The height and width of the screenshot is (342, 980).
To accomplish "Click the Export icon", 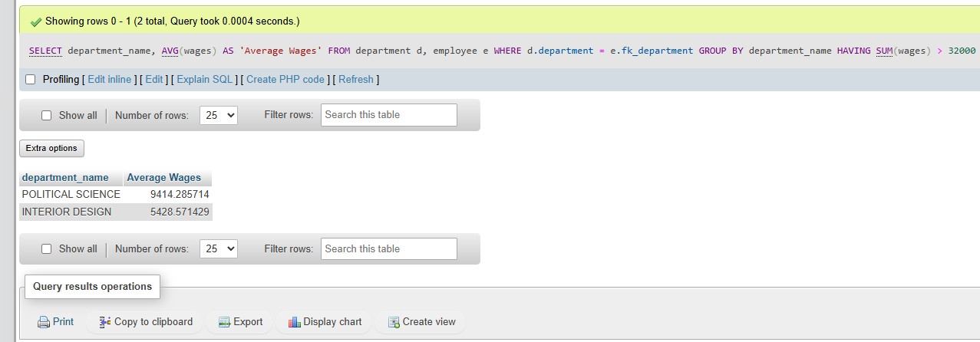I will point(224,322).
